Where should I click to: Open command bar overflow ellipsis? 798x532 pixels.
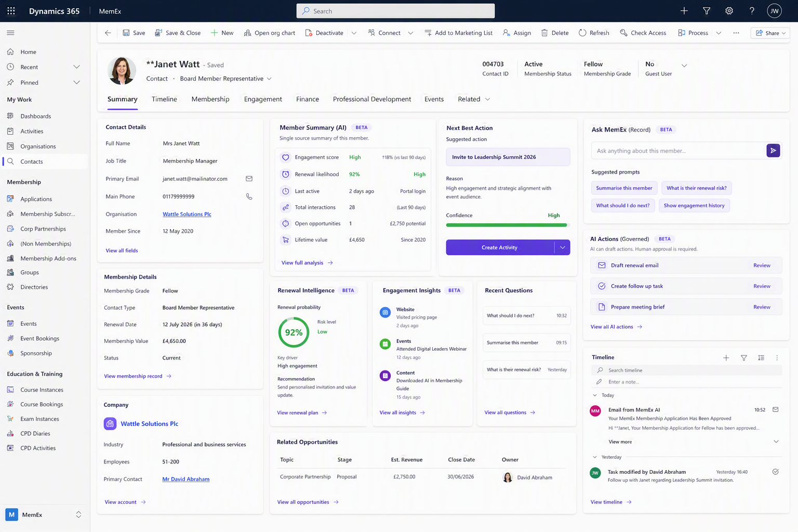click(736, 33)
